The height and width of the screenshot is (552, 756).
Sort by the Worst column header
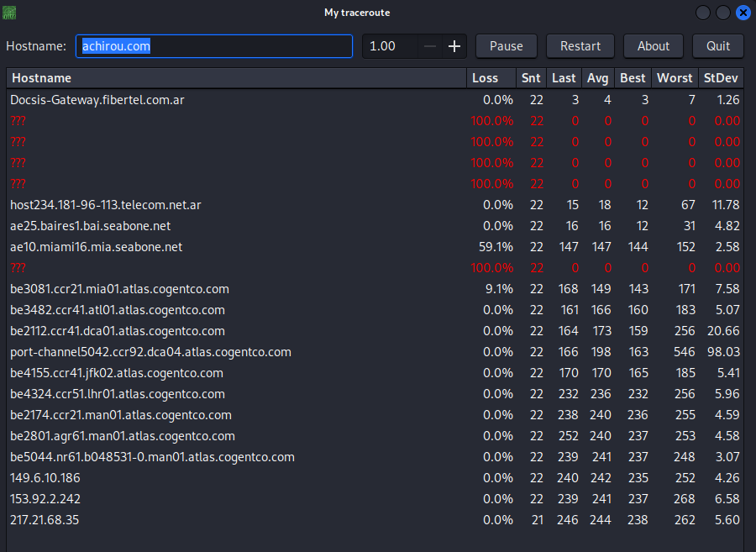(x=675, y=78)
